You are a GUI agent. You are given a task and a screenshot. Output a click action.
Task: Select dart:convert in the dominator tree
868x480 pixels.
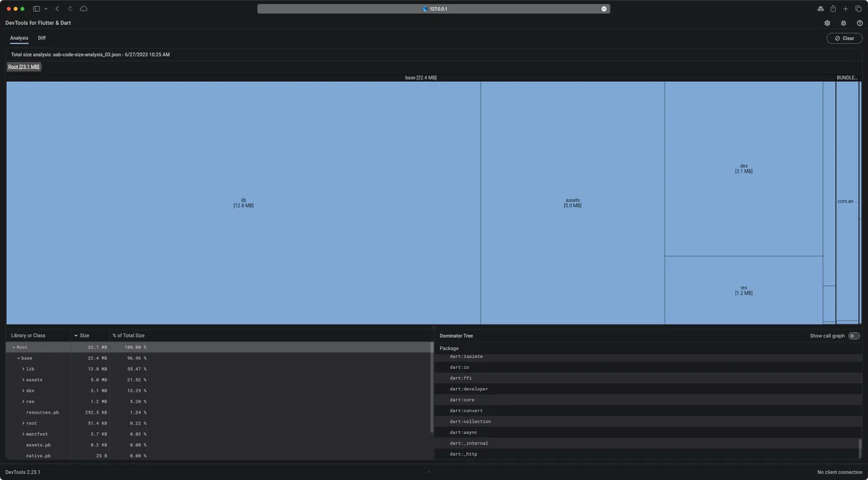click(x=648, y=411)
